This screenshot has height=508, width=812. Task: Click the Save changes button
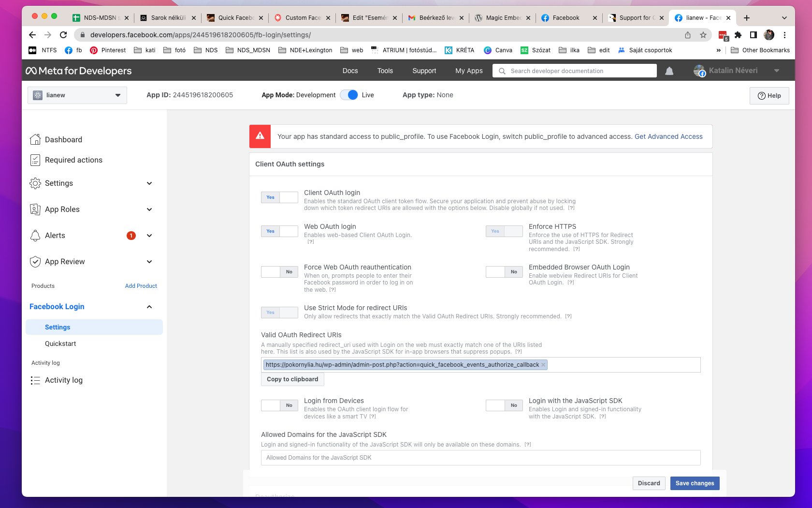[x=695, y=483]
